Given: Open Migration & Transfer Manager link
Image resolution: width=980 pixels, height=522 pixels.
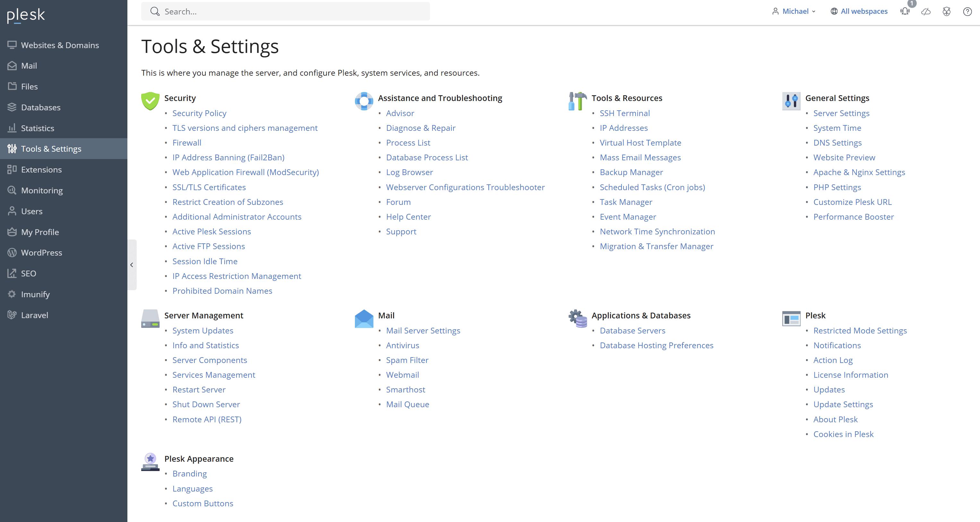Looking at the screenshot, I should click(656, 246).
